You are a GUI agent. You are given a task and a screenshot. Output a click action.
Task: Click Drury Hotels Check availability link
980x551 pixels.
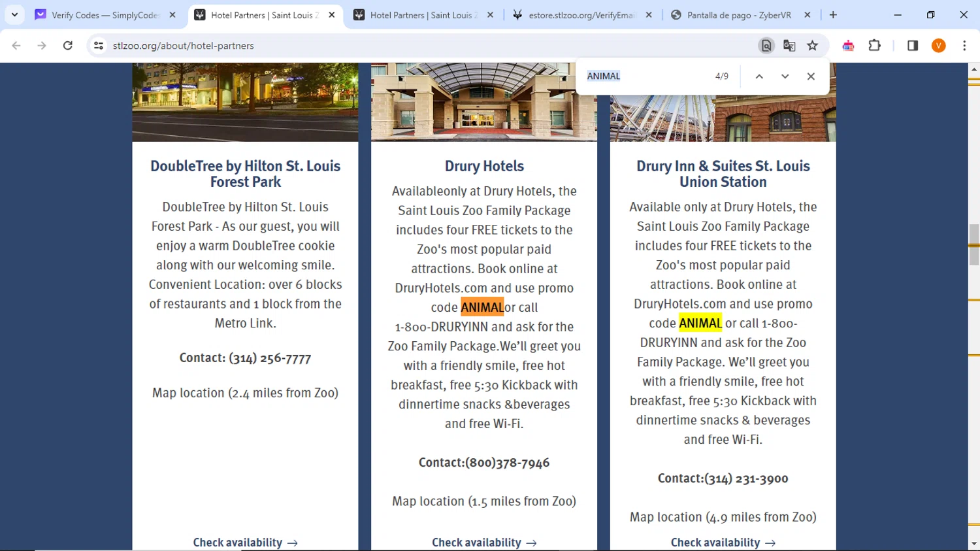click(x=484, y=543)
